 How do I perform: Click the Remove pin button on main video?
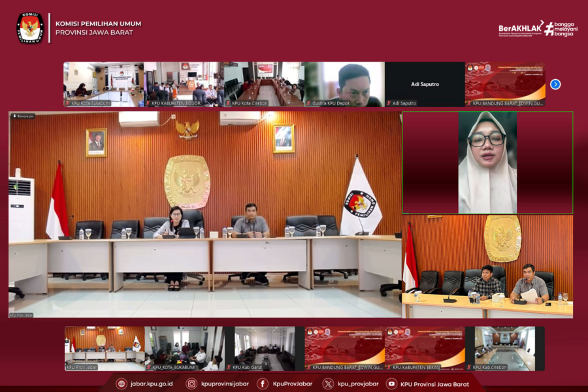[23, 116]
